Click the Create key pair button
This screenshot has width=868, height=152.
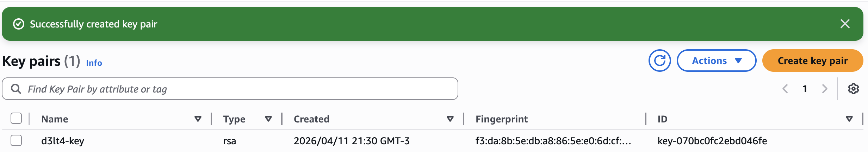point(812,61)
